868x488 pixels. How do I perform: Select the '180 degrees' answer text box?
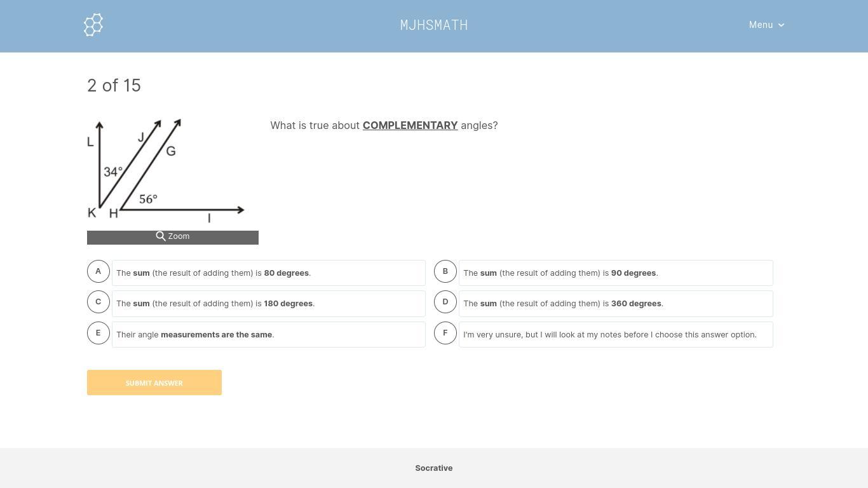[269, 304]
